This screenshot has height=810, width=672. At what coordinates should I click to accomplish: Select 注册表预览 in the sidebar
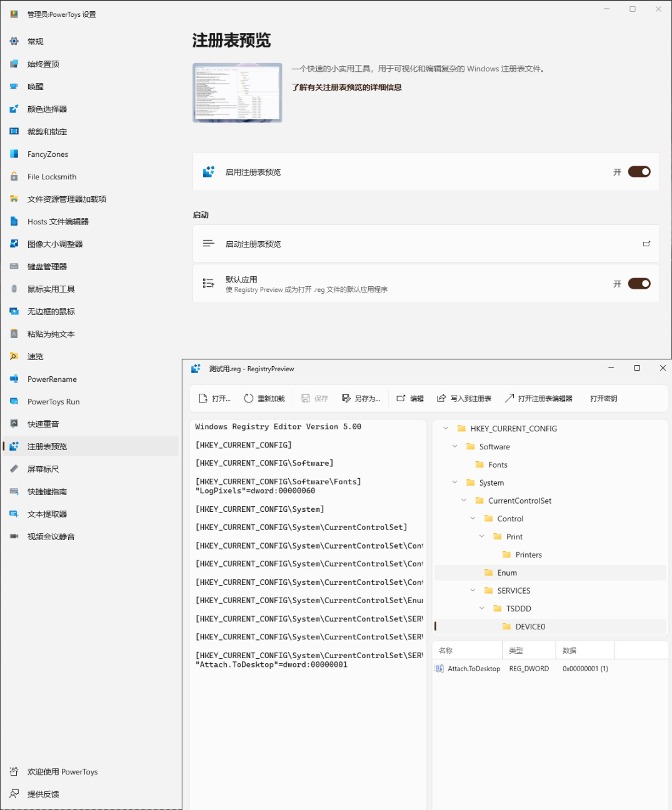tap(90, 446)
